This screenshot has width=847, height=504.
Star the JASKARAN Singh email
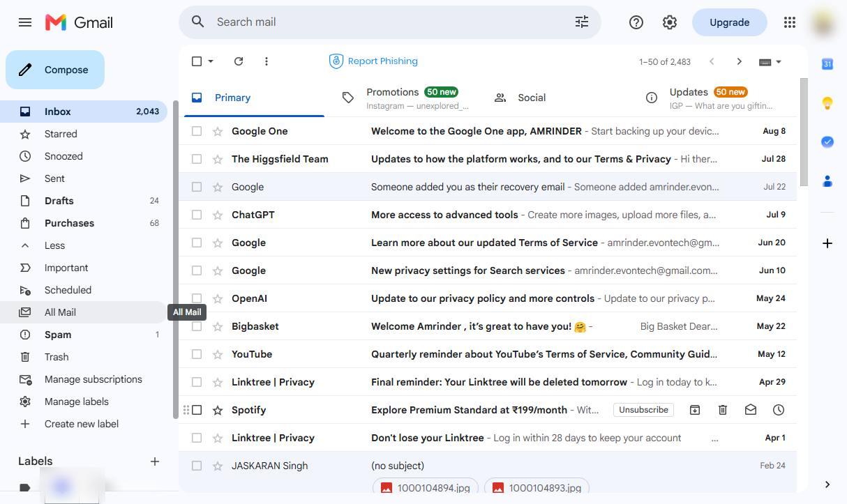[x=218, y=466]
